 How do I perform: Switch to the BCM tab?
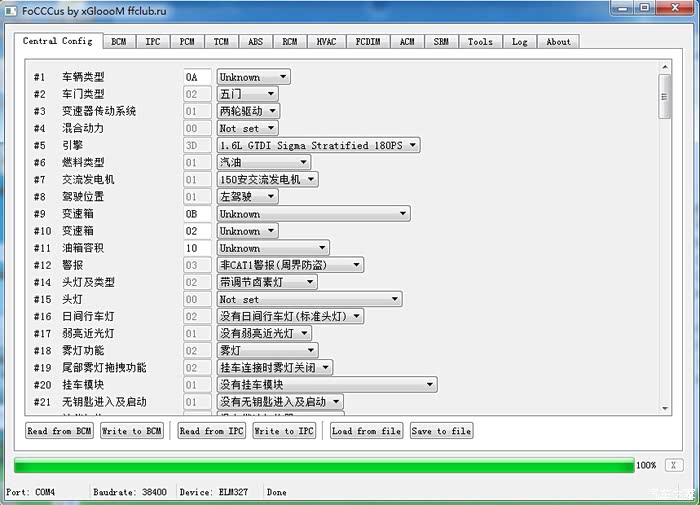[x=119, y=42]
